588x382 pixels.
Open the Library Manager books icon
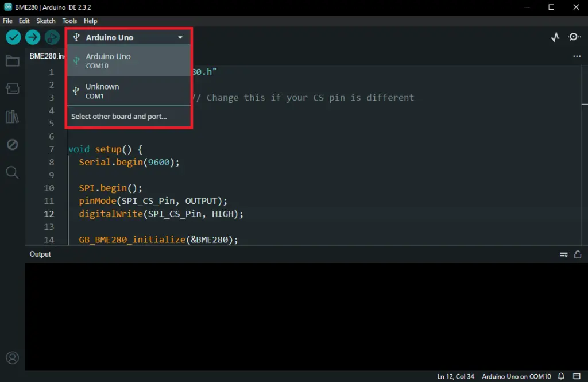pos(13,117)
